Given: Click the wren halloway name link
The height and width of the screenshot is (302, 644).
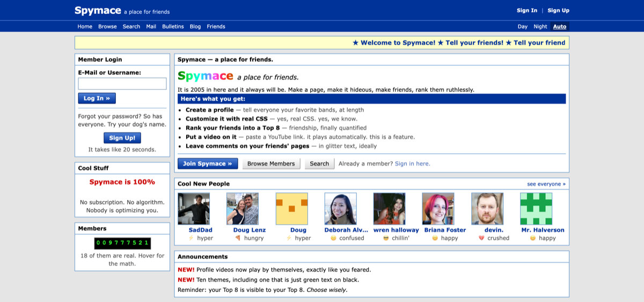Looking at the screenshot, I should pyautogui.click(x=396, y=230).
